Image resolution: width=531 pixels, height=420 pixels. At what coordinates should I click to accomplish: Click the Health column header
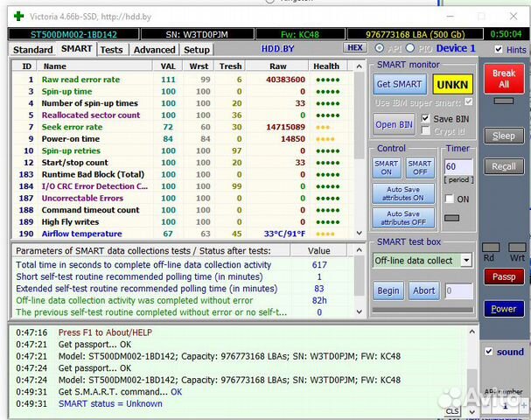pos(326,66)
